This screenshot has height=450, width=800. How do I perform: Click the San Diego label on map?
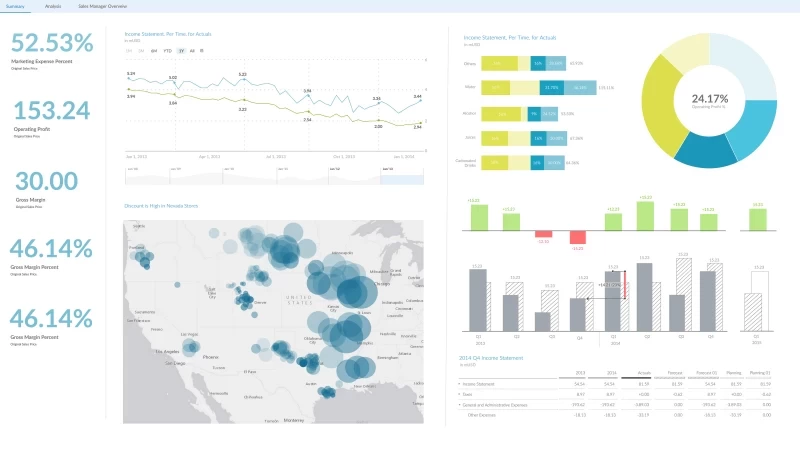click(x=175, y=363)
